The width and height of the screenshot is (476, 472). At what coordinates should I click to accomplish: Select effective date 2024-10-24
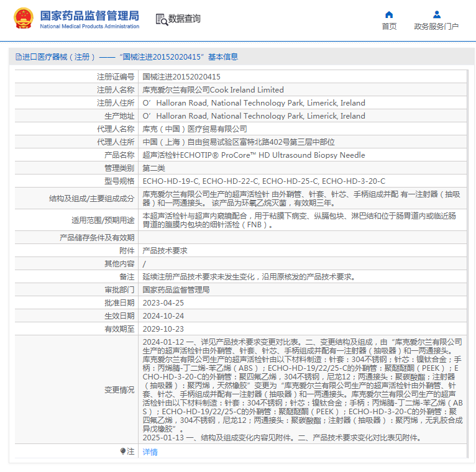point(163,315)
